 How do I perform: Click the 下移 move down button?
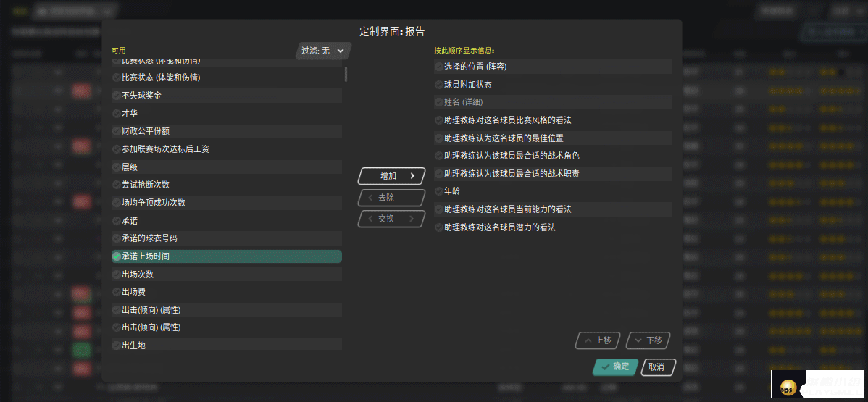(648, 340)
